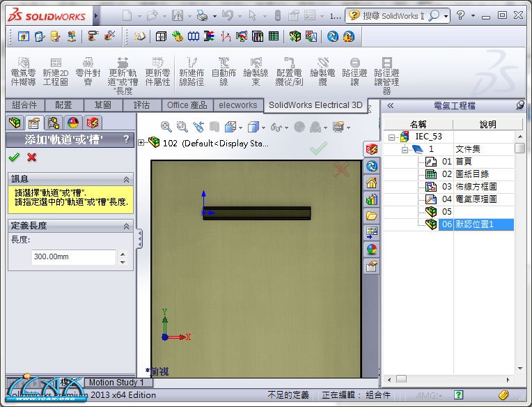Screen dimensions: 532x407
Task: Click the Zoom to Fit magnifier icon
Action: [166, 127]
